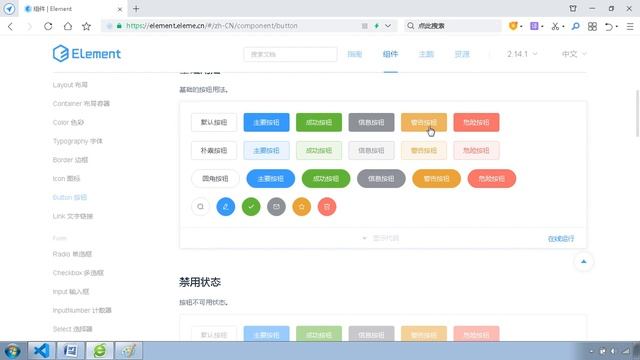Open the browser home page icon
The width and height of the screenshot is (640, 360).
(x=68, y=26)
